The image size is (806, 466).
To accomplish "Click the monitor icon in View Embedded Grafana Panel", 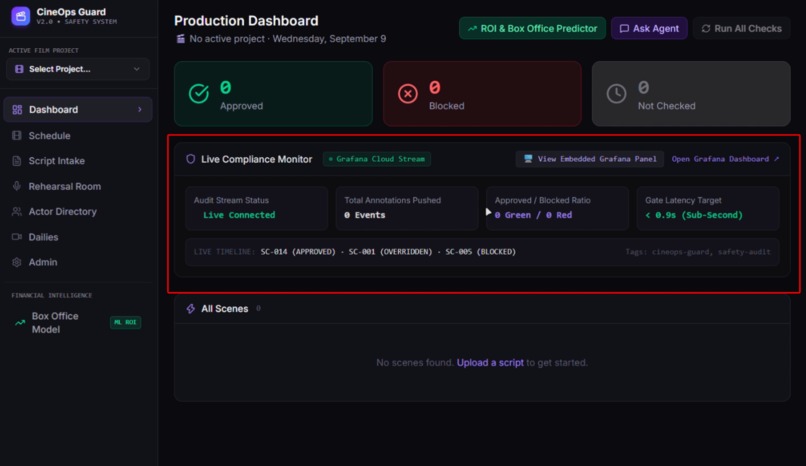I will tap(528, 159).
